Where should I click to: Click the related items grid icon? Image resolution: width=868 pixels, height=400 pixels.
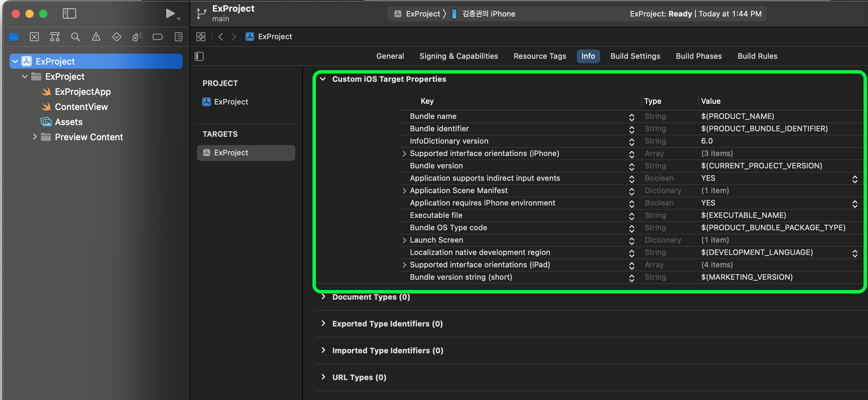201,37
